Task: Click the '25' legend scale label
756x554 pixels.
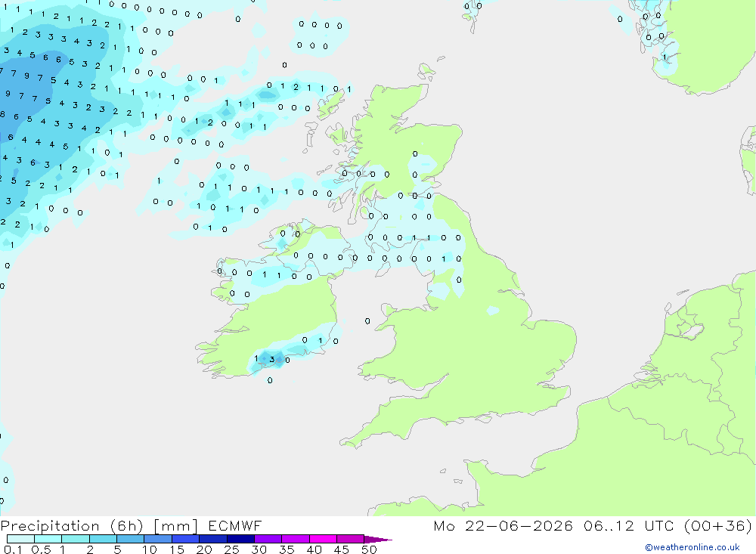Action: click(x=232, y=549)
